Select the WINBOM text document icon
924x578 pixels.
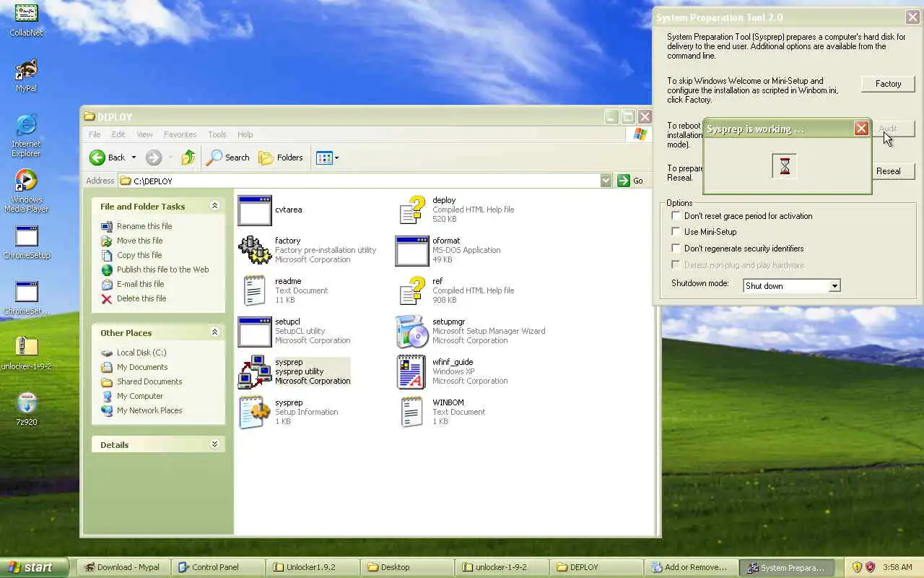point(412,412)
